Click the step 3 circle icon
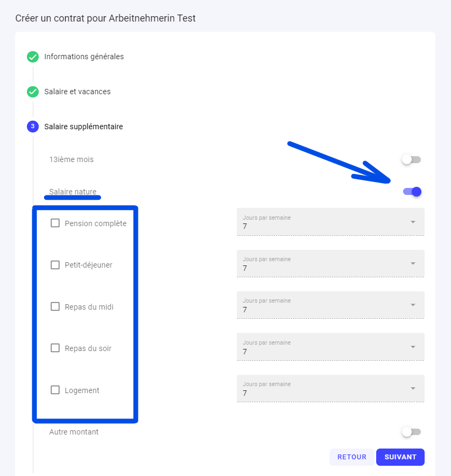This screenshot has height=476, width=451. [33, 127]
